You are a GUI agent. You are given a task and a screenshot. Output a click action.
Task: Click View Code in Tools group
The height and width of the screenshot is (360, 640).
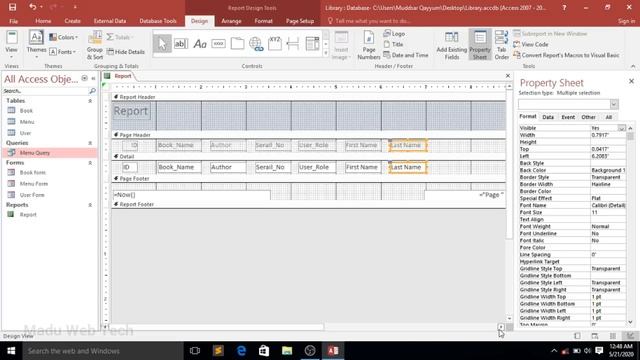tap(531, 44)
